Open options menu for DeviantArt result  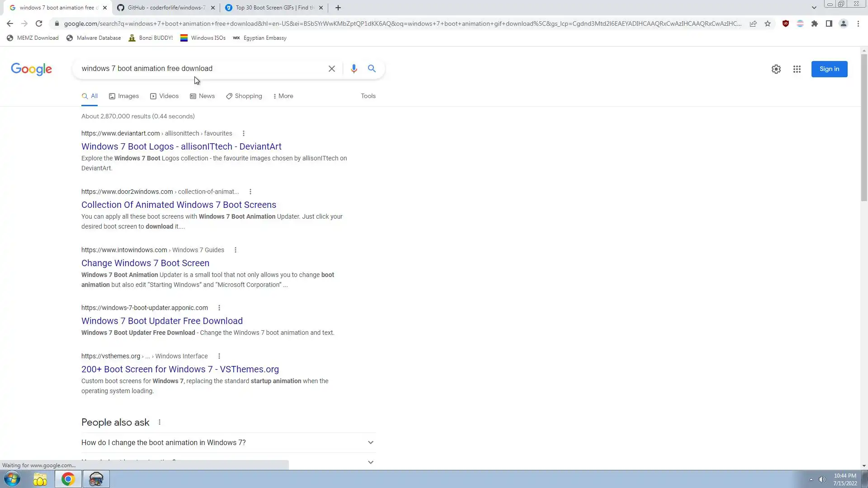pyautogui.click(x=243, y=133)
